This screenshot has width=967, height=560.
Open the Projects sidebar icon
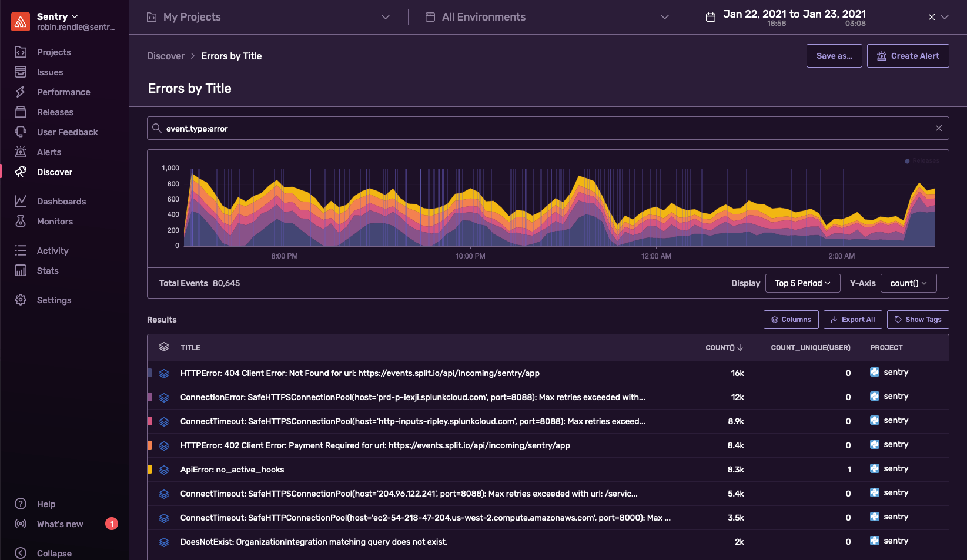21,52
